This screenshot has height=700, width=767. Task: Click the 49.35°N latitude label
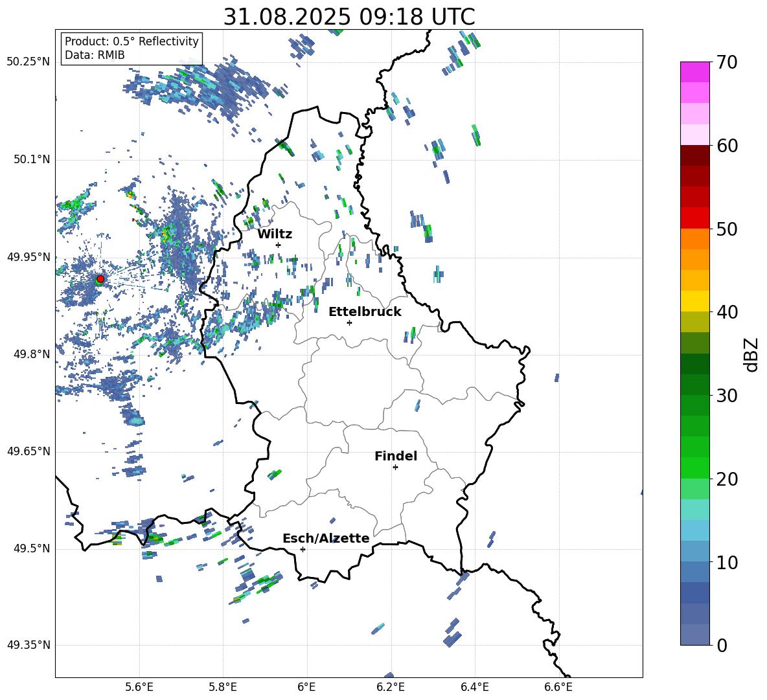pos(29,645)
